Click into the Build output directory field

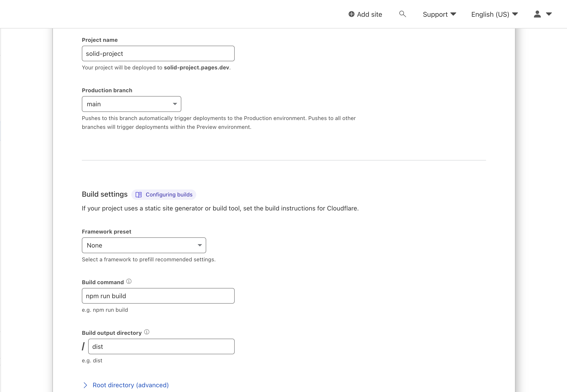(161, 346)
